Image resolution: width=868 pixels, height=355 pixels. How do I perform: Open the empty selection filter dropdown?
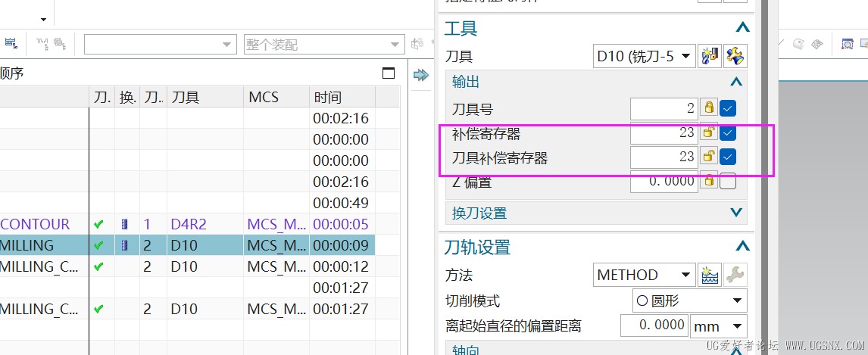(161, 44)
